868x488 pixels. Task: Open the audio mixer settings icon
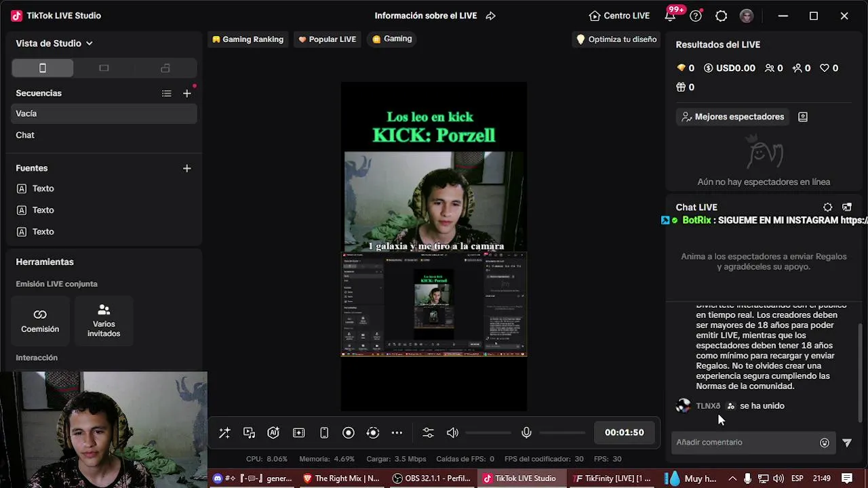pyautogui.click(x=428, y=432)
